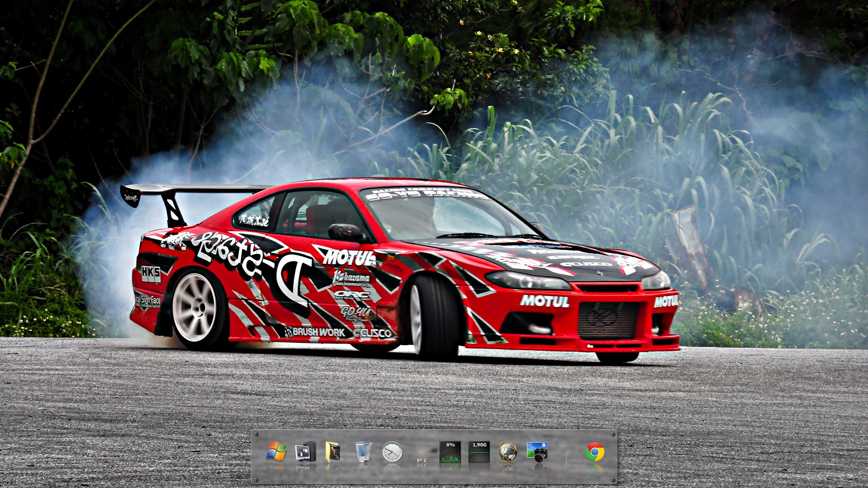Click empty dock area left of Start icon
This screenshot has height=488, width=868.
[x=260, y=456]
